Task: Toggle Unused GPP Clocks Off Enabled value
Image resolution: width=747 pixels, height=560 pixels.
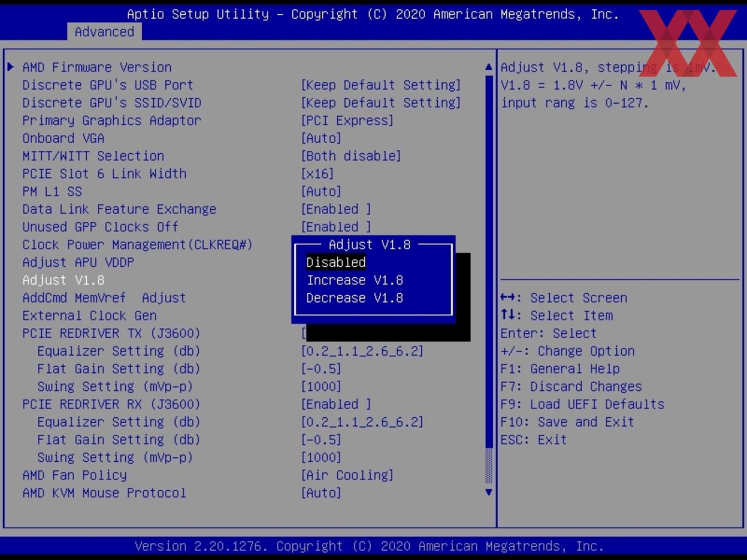Action: (x=336, y=227)
